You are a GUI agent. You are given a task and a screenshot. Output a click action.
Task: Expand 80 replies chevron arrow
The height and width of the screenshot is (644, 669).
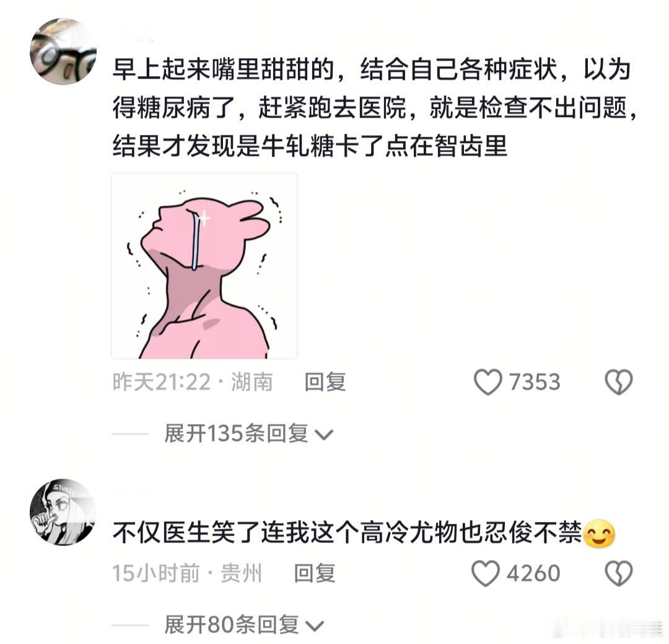point(315,626)
